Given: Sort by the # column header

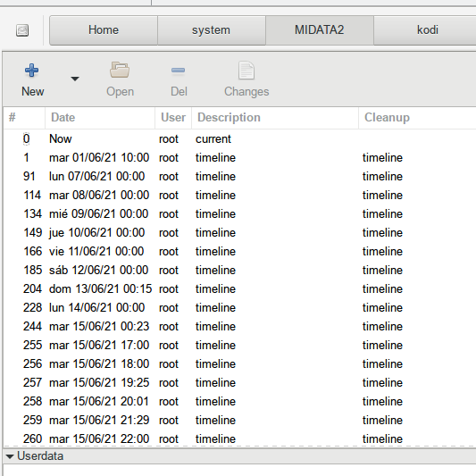Looking at the screenshot, I should click(24, 118).
